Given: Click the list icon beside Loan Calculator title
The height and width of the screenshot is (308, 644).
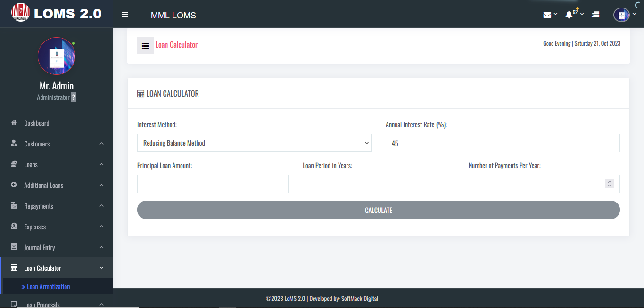Looking at the screenshot, I should click(145, 46).
